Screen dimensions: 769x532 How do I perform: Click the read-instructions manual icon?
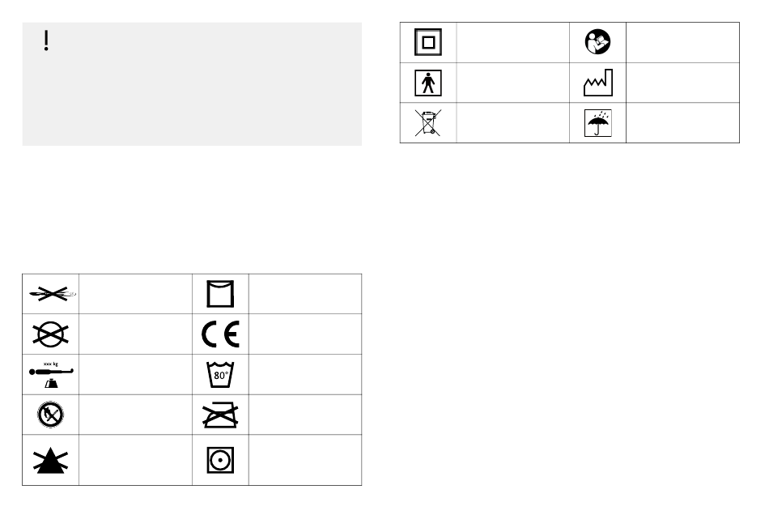597,42
